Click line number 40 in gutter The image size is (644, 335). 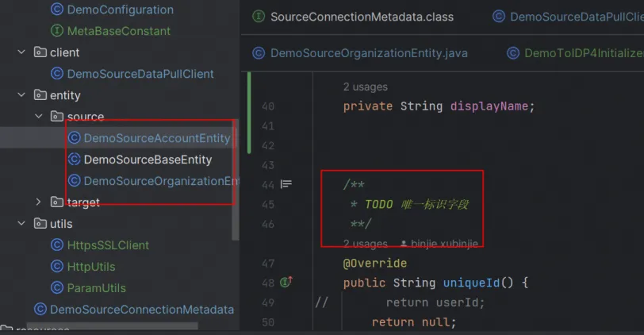(268, 106)
